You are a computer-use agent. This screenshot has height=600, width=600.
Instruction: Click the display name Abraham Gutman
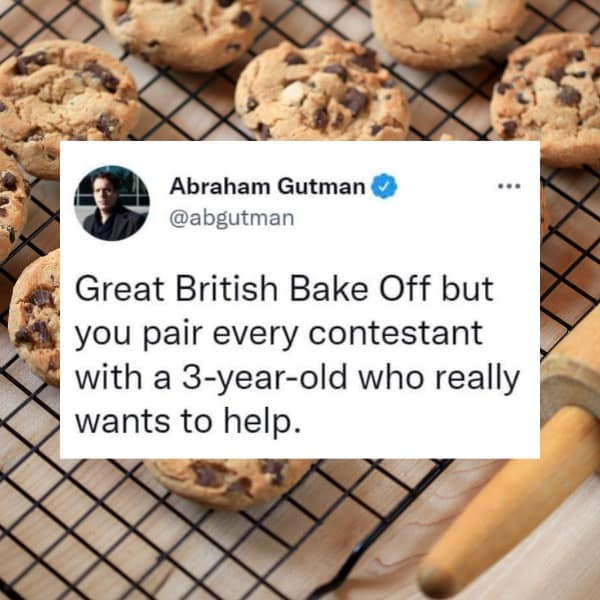267,187
